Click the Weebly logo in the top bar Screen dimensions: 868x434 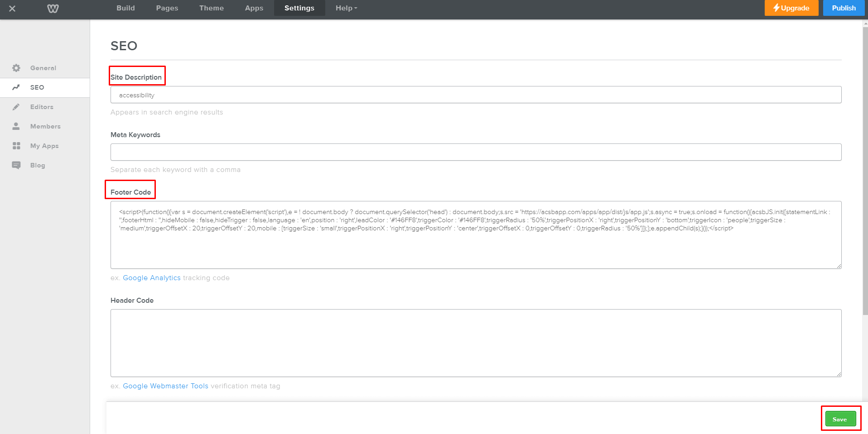point(53,8)
